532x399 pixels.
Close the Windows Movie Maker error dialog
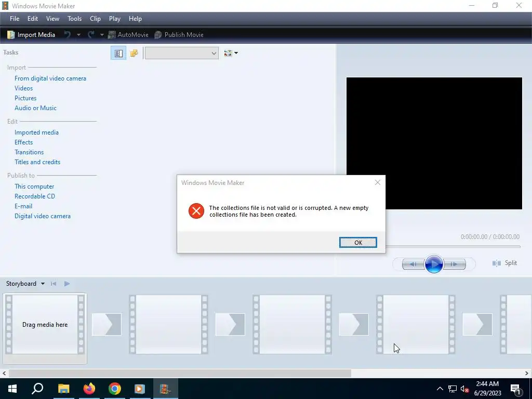point(378,182)
